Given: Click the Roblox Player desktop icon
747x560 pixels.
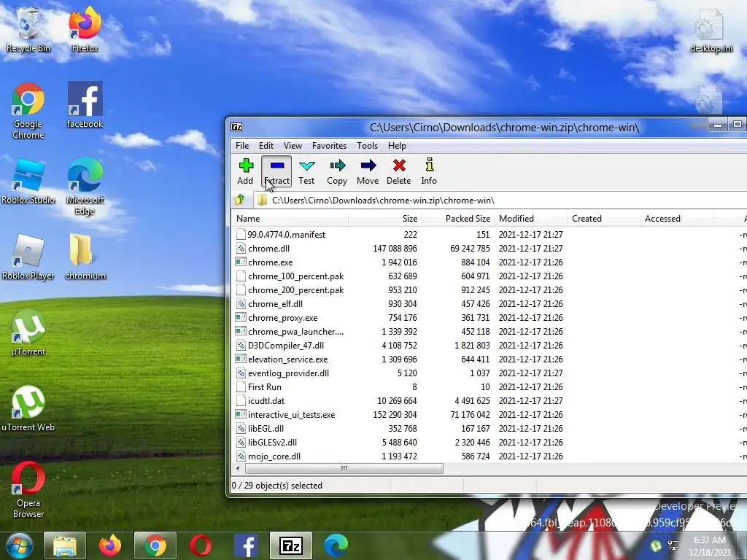Looking at the screenshot, I should 28,257.
